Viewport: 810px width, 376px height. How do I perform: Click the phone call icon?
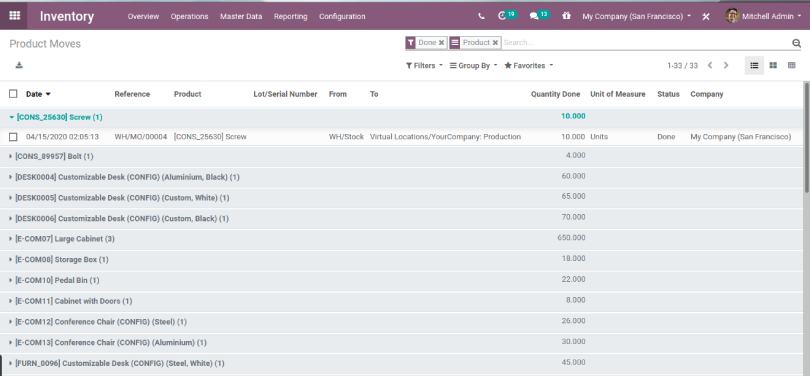(481, 17)
